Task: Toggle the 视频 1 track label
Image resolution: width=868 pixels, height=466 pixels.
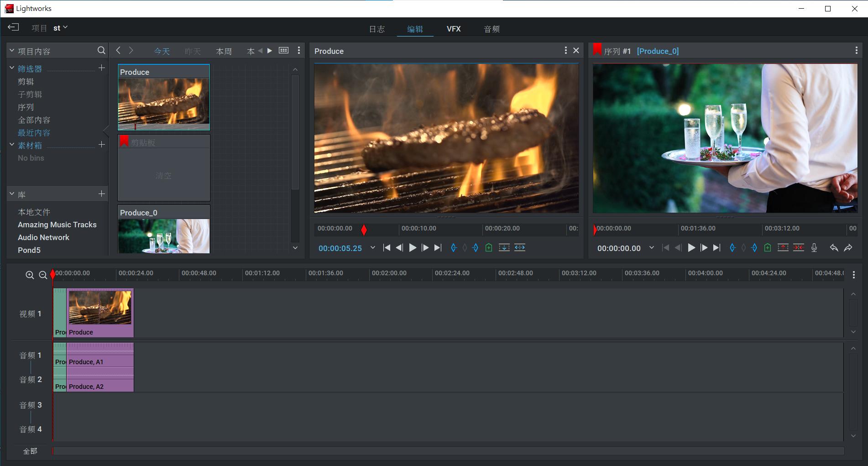Action: [x=31, y=314]
